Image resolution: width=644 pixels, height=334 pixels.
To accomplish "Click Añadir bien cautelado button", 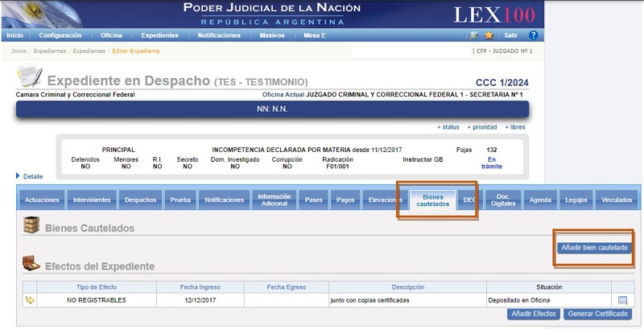I will coord(594,248).
